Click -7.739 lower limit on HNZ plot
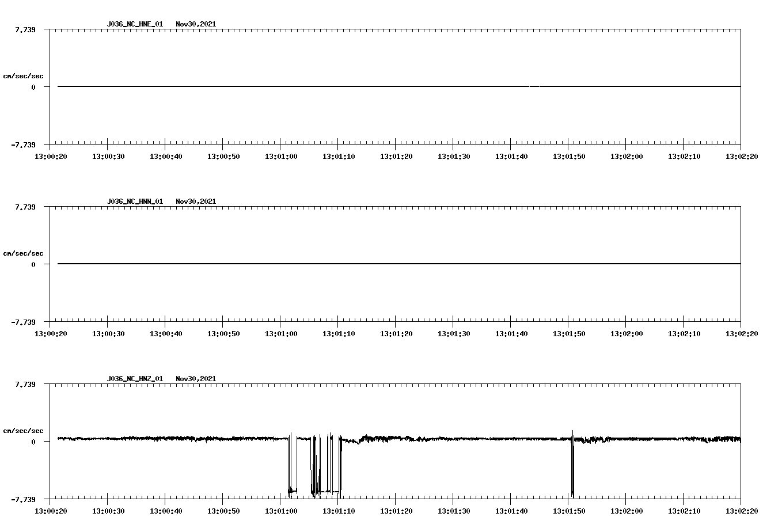This screenshot has height=532, width=782. coord(23,499)
